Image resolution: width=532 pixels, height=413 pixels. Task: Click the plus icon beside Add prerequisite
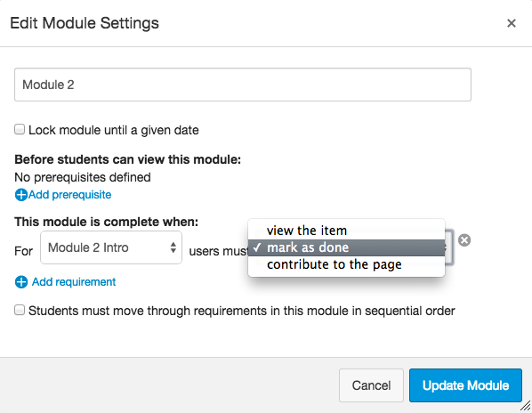click(x=21, y=195)
